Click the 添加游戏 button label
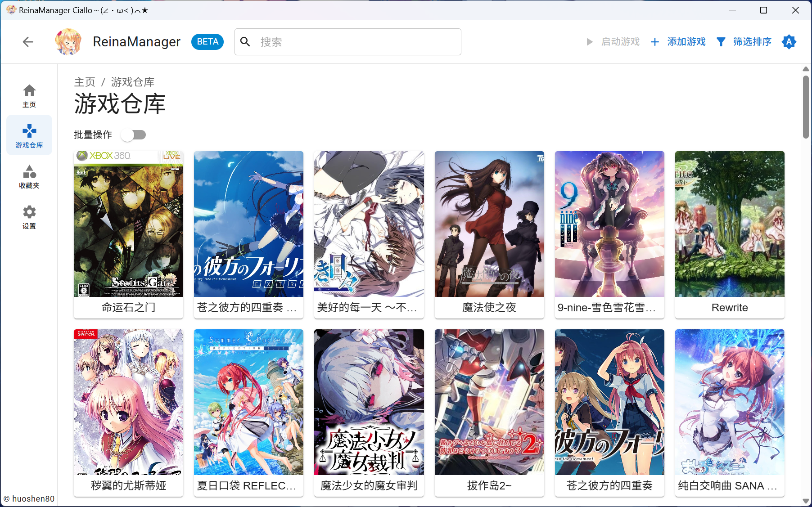The image size is (812, 507). click(x=686, y=42)
